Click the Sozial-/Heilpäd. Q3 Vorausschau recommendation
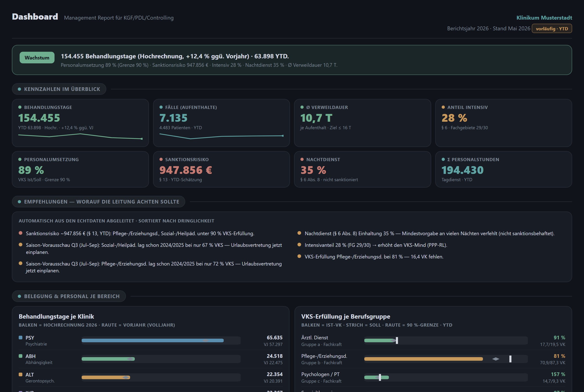The width and height of the screenshot is (584, 392). [x=154, y=248]
